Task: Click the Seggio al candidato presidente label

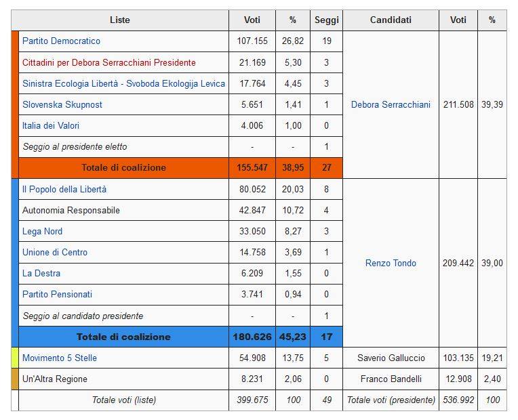Action: [x=83, y=316]
